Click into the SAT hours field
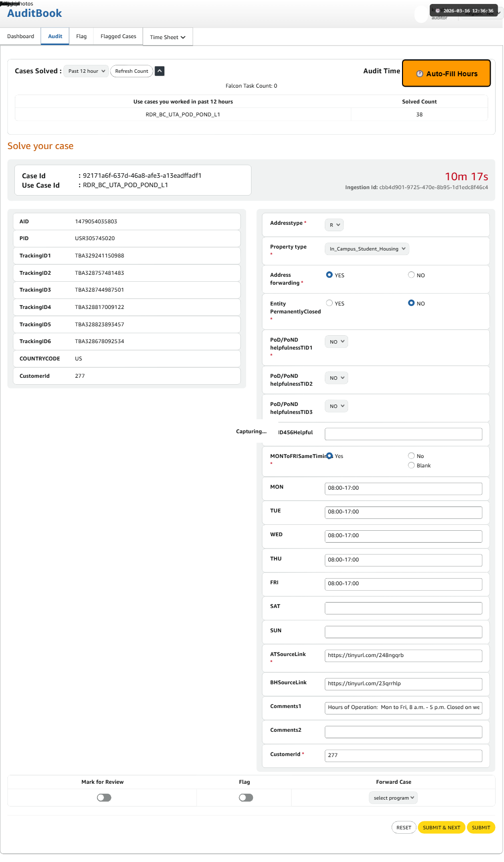Image resolution: width=504 pixels, height=862 pixels. 403,608
